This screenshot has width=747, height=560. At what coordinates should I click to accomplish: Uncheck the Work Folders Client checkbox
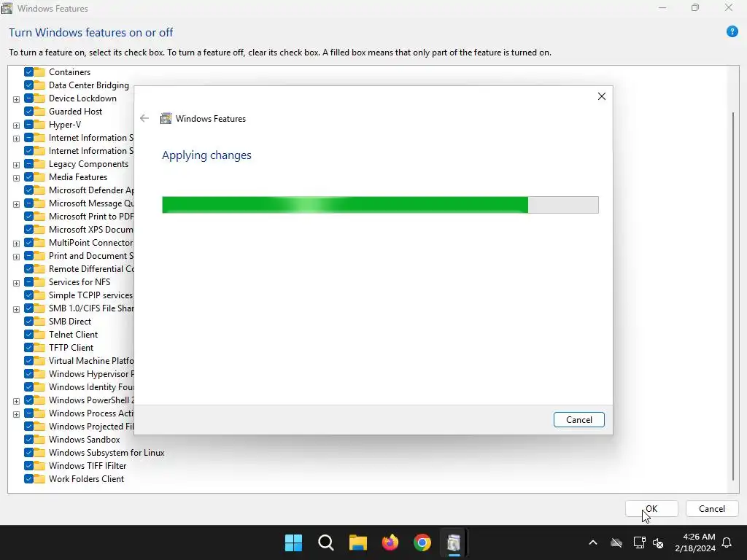pyautogui.click(x=28, y=479)
